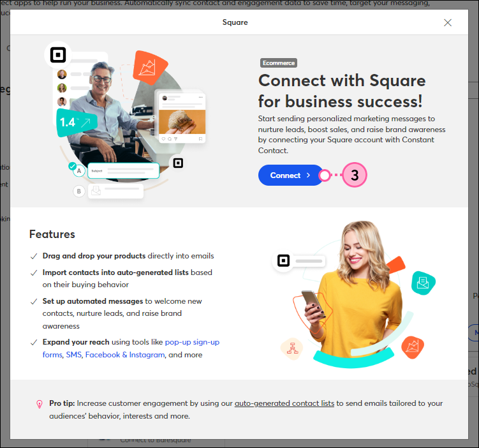Image resolution: width=479 pixels, height=448 pixels.
Task: Click the Square logo beside the woman
Action: tap(283, 261)
